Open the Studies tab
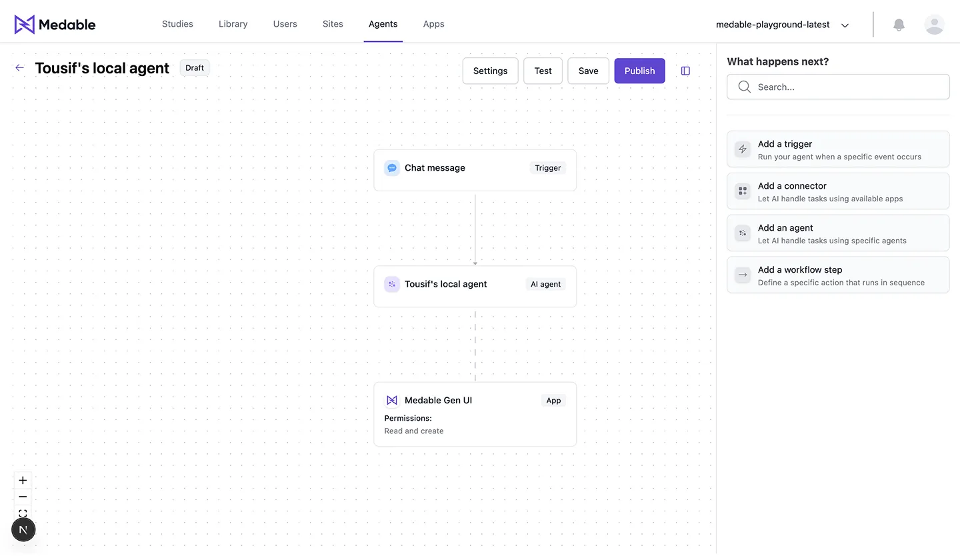The height and width of the screenshot is (560, 960). click(x=177, y=24)
